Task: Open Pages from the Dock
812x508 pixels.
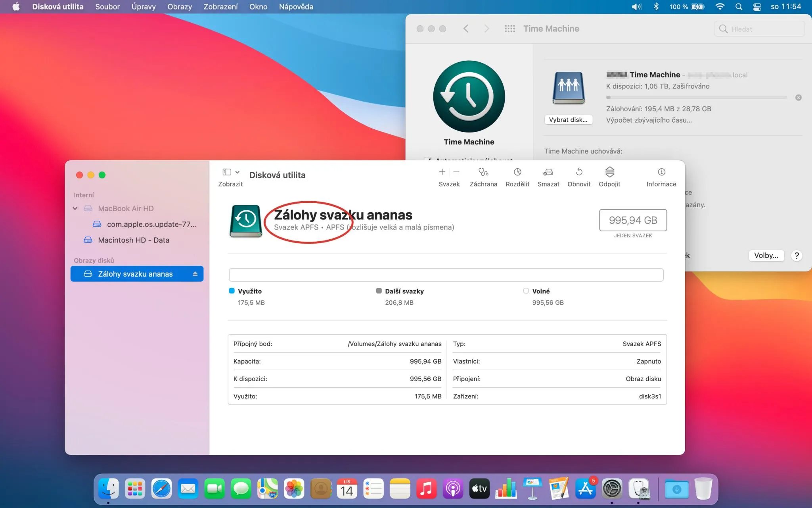Action: pos(559,489)
